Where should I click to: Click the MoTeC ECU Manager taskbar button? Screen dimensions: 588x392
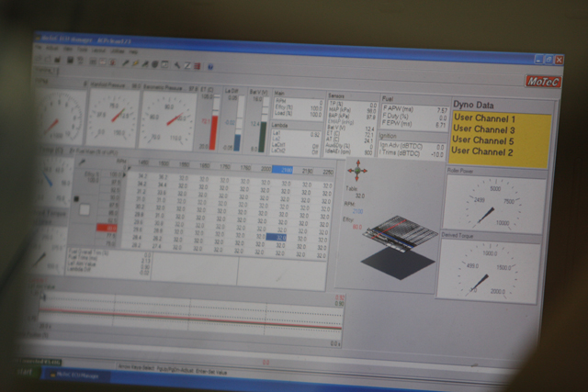tap(75, 375)
